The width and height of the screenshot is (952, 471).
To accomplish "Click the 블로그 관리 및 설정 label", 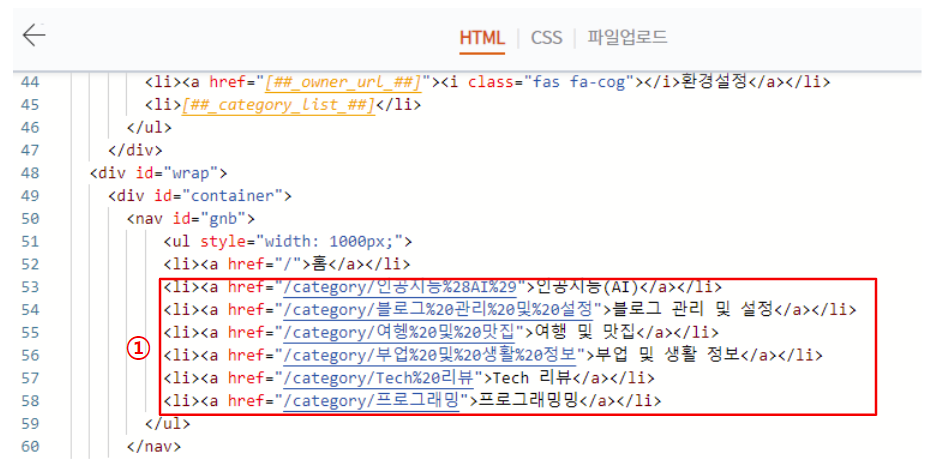I will click(x=692, y=310).
